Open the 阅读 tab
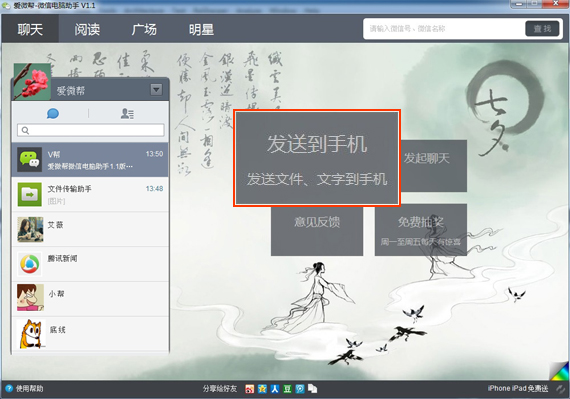 click(x=87, y=29)
